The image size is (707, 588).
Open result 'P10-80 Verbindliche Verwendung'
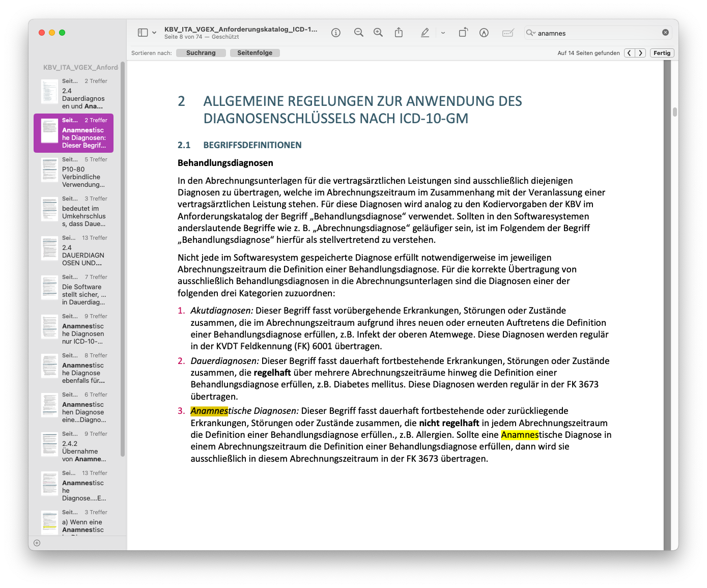[73, 172]
